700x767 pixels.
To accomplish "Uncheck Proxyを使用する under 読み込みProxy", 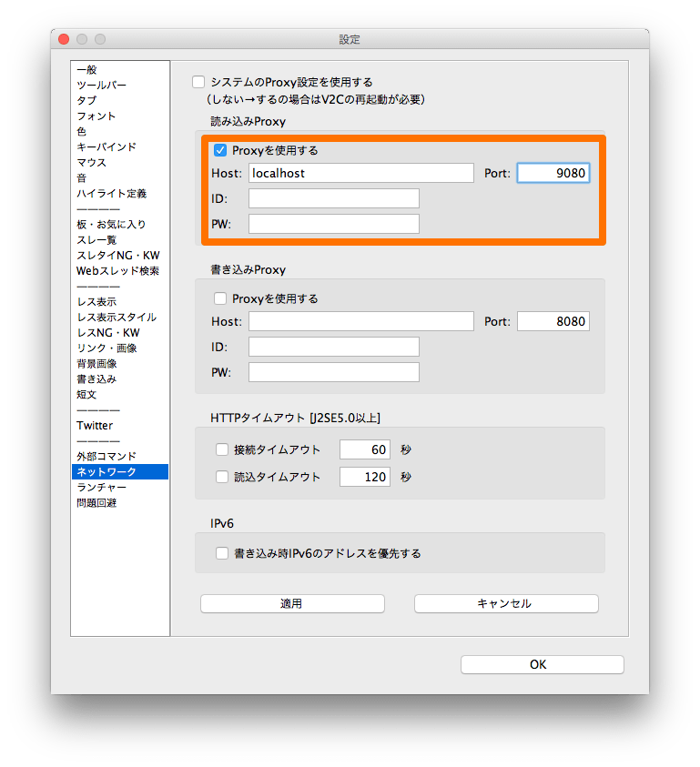I will click(220, 150).
